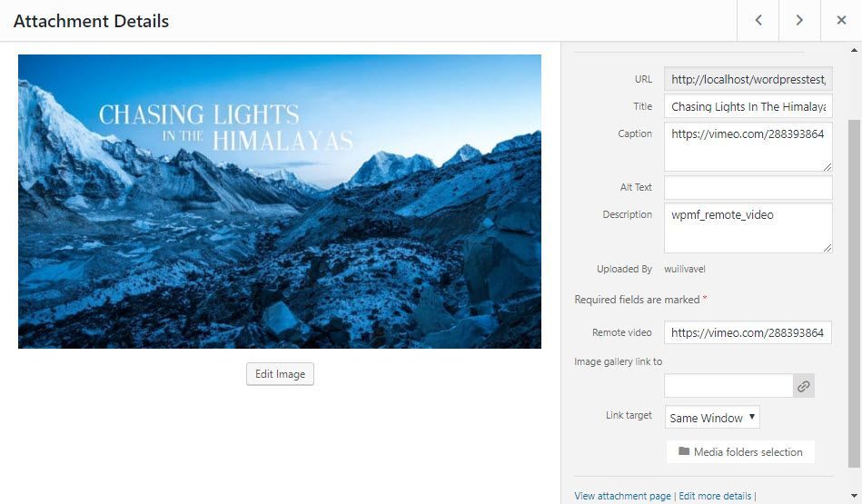The height and width of the screenshot is (504, 862).
Task: Click into the Title input field
Action: point(748,106)
